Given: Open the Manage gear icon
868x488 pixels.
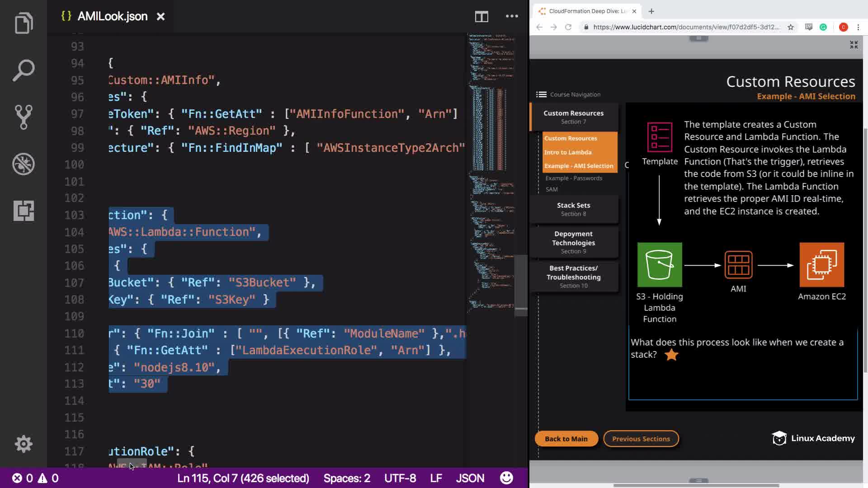Looking at the screenshot, I should pyautogui.click(x=24, y=444).
